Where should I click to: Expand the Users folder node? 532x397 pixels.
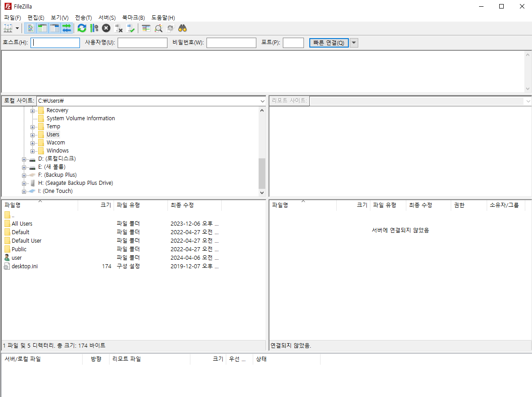pyautogui.click(x=33, y=135)
